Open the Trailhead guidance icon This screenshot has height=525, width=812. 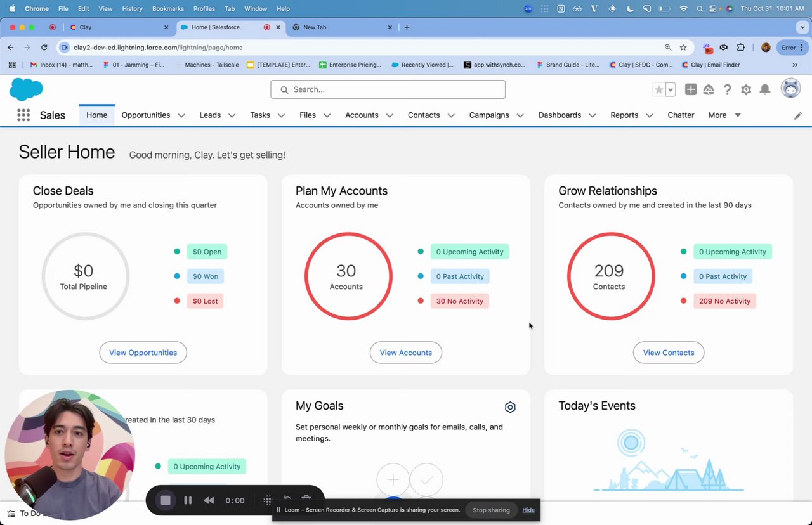point(709,90)
